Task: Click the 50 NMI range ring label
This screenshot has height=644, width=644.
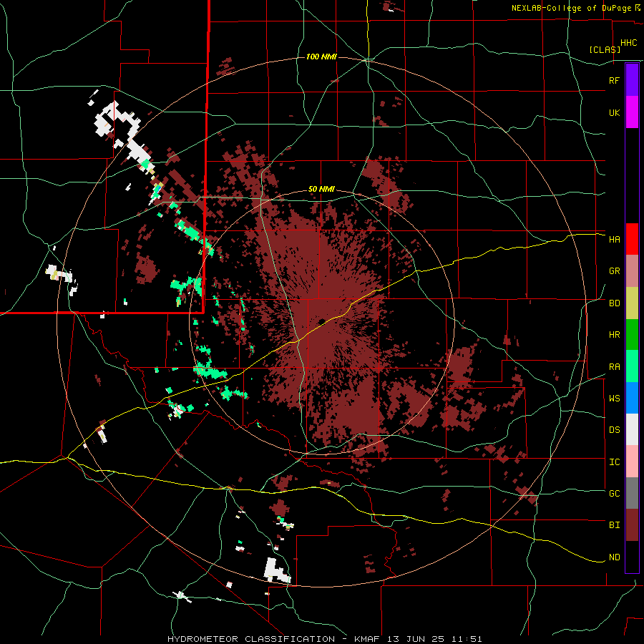Action: [x=321, y=190]
